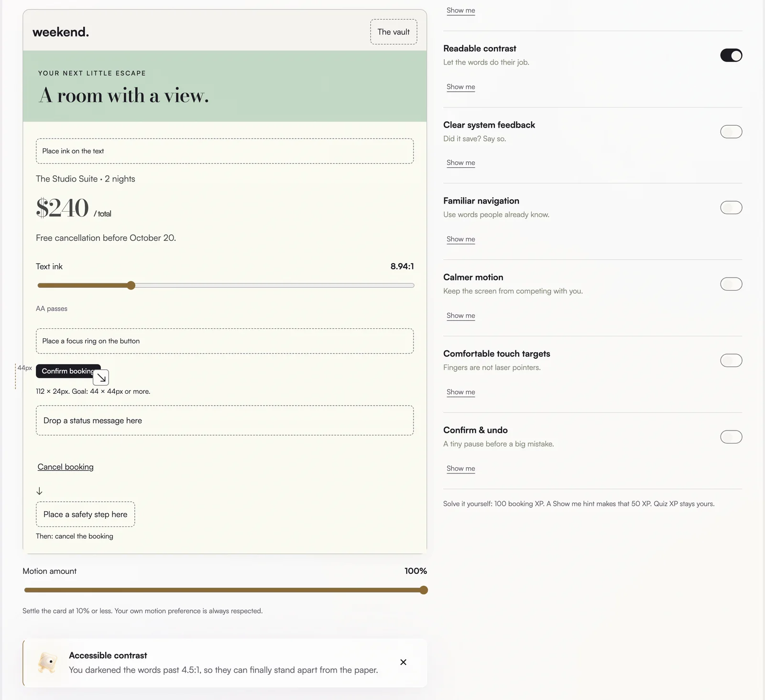Click the Confirm booking button

[x=68, y=371]
